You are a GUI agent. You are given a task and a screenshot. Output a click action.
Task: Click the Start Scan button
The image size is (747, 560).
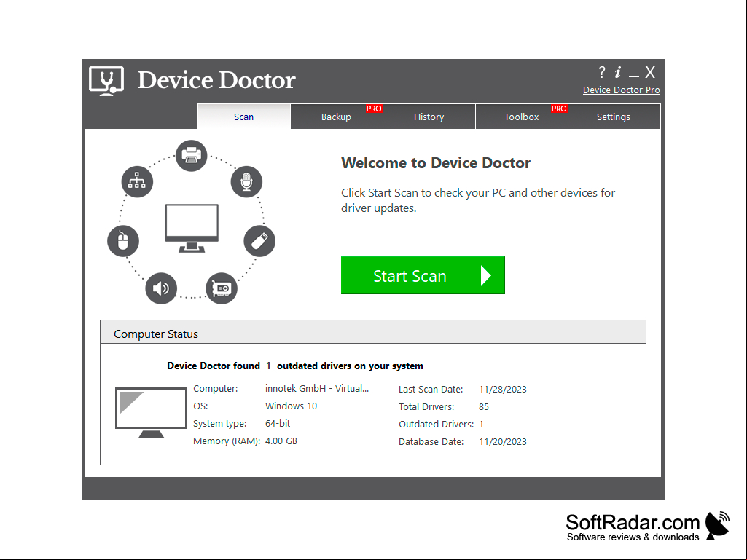tap(423, 275)
